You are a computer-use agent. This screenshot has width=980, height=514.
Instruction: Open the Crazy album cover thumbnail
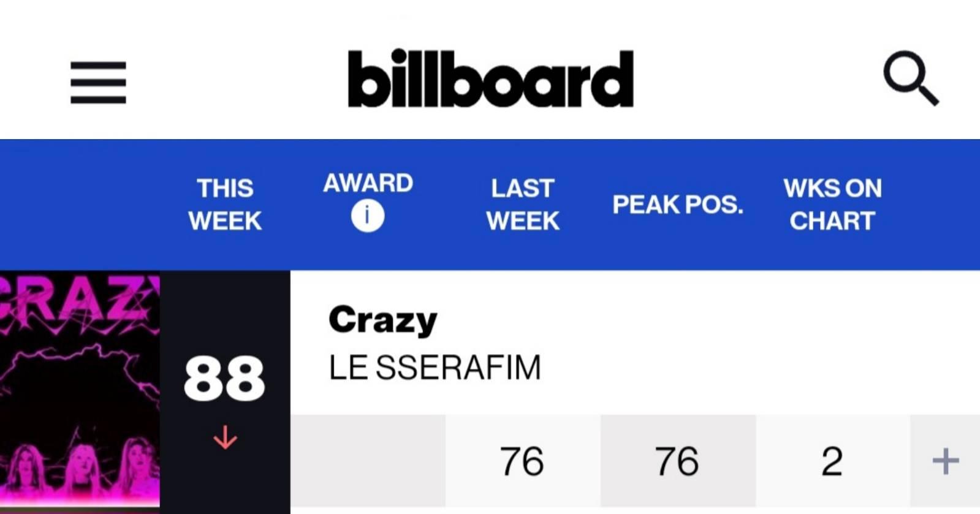pos(80,392)
